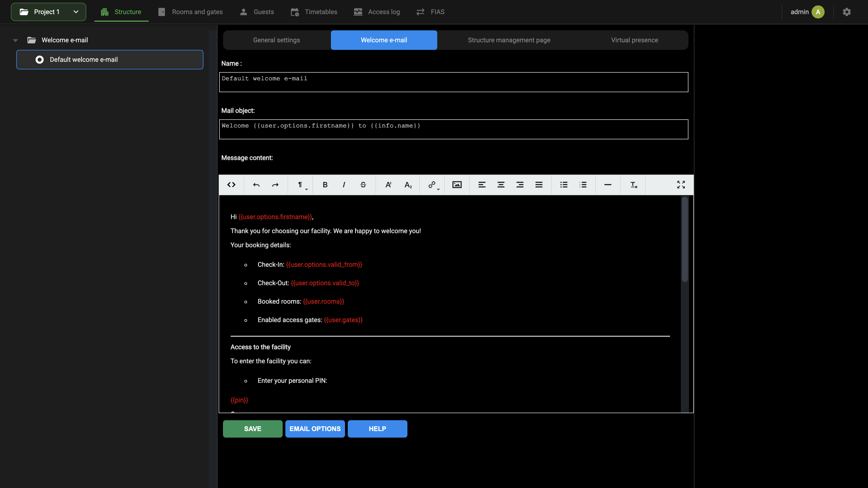The height and width of the screenshot is (488, 868).
Task: Apply strikethrough formatting
Action: click(x=363, y=185)
